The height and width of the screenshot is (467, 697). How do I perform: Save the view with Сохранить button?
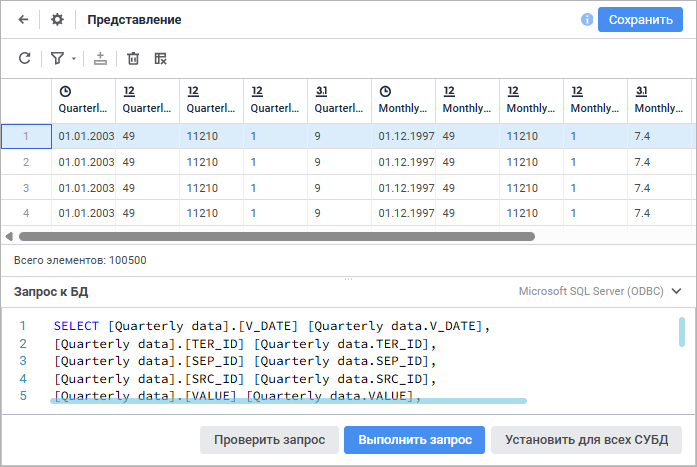(x=640, y=20)
